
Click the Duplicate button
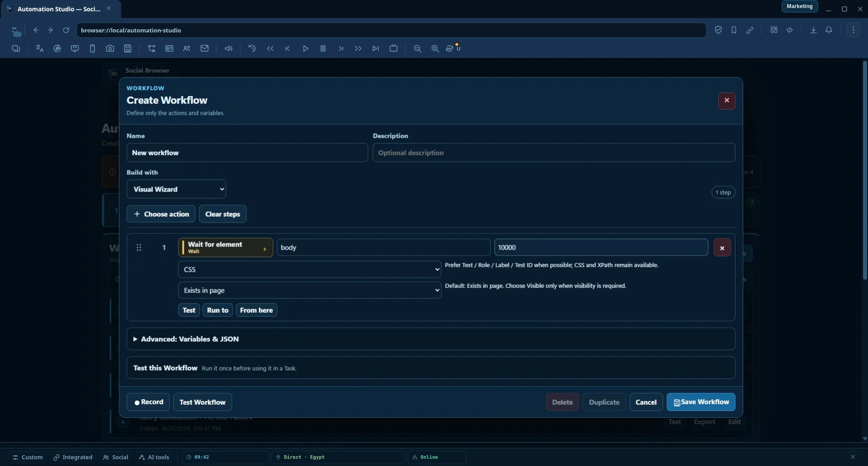coord(604,402)
